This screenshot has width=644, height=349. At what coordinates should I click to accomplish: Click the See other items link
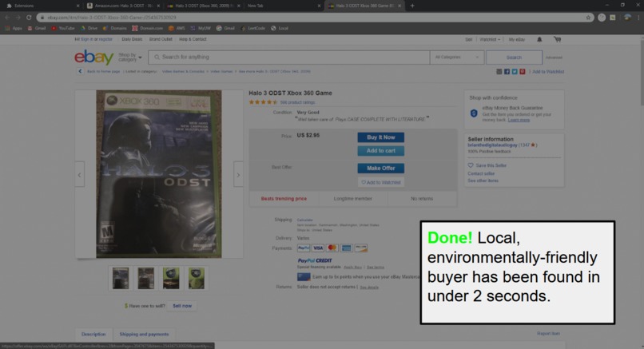tap(483, 180)
